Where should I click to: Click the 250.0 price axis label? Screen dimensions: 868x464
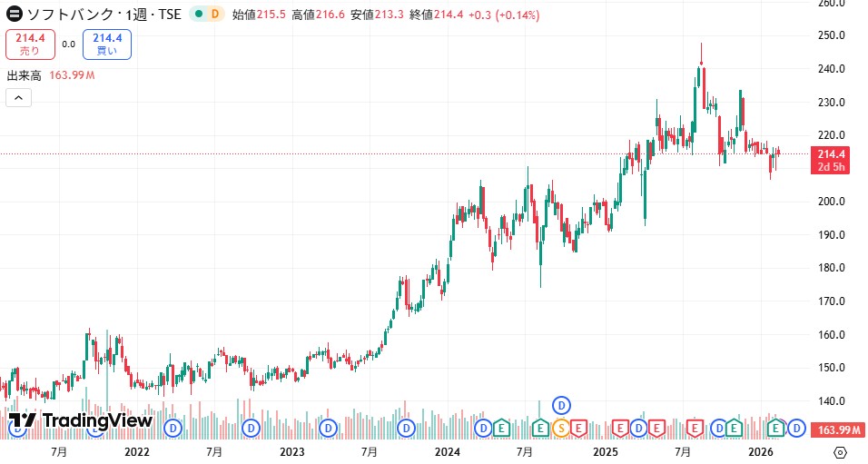(x=832, y=35)
